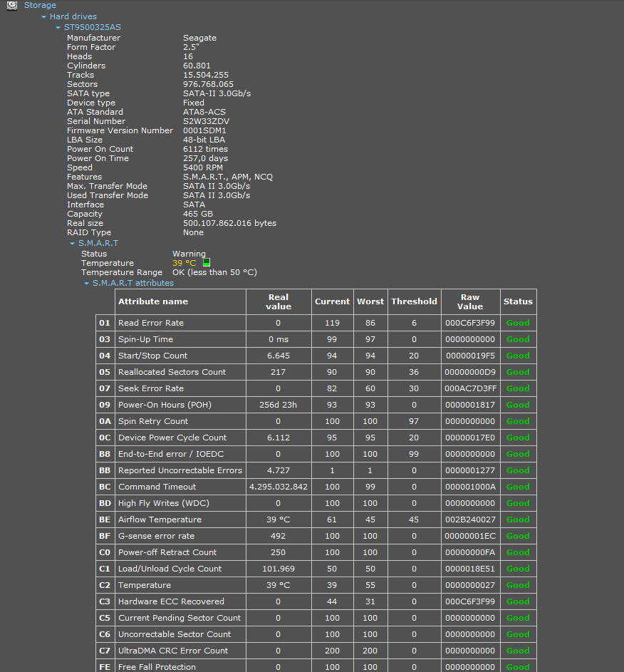The image size is (624, 672).
Task: Click the Serial Number value S2W33ZDV
Action: point(206,121)
